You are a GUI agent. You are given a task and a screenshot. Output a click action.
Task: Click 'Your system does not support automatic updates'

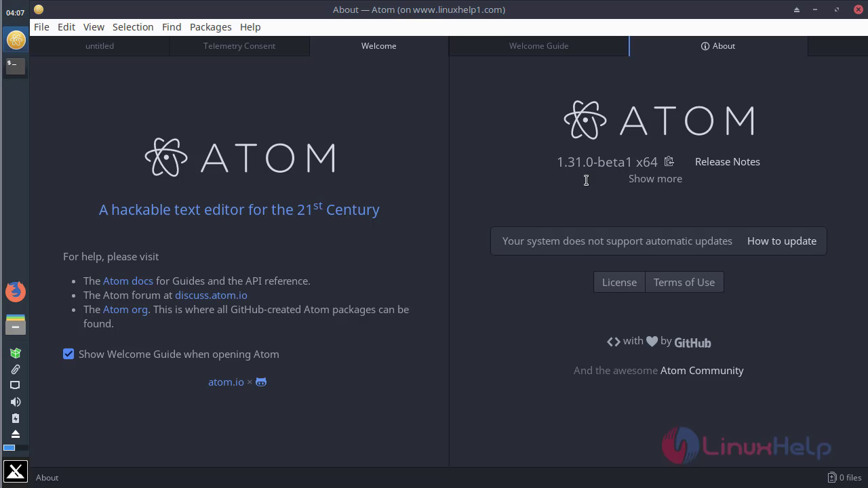coord(617,241)
